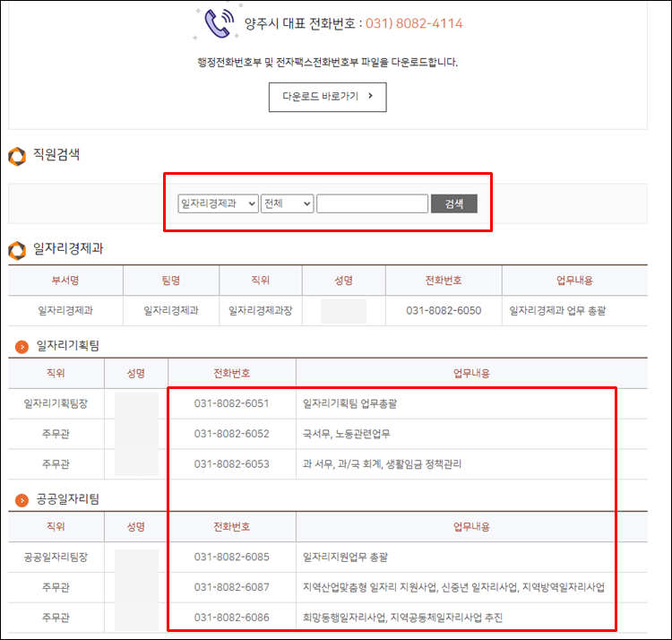Click 일자리경제과장 position cell

(x=261, y=310)
